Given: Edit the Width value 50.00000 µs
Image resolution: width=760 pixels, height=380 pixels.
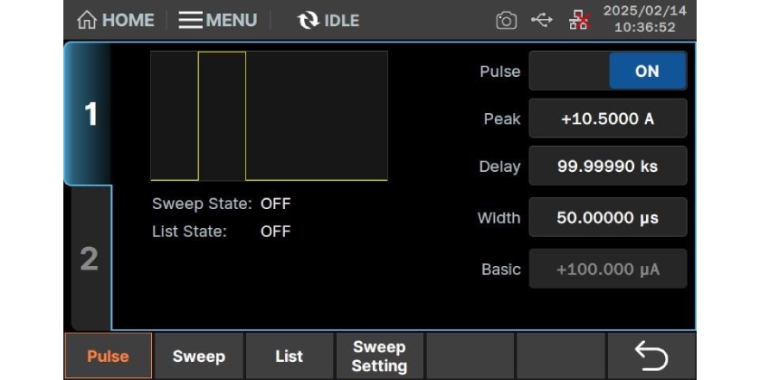Looking at the screenshot, I should coord(608,218).
